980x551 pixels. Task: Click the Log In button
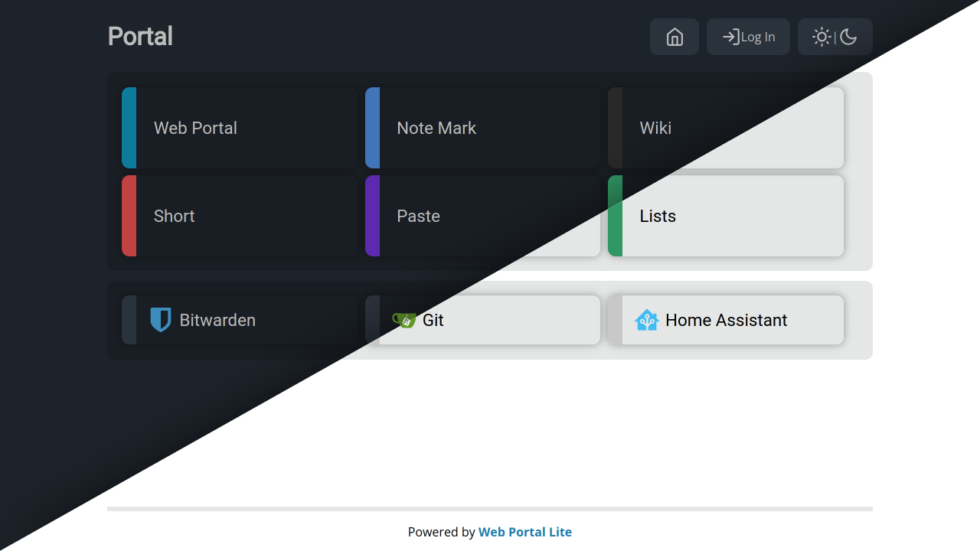point(748,37)
